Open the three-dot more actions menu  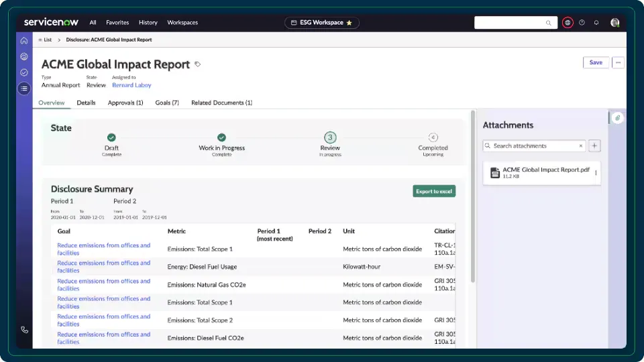618,62
